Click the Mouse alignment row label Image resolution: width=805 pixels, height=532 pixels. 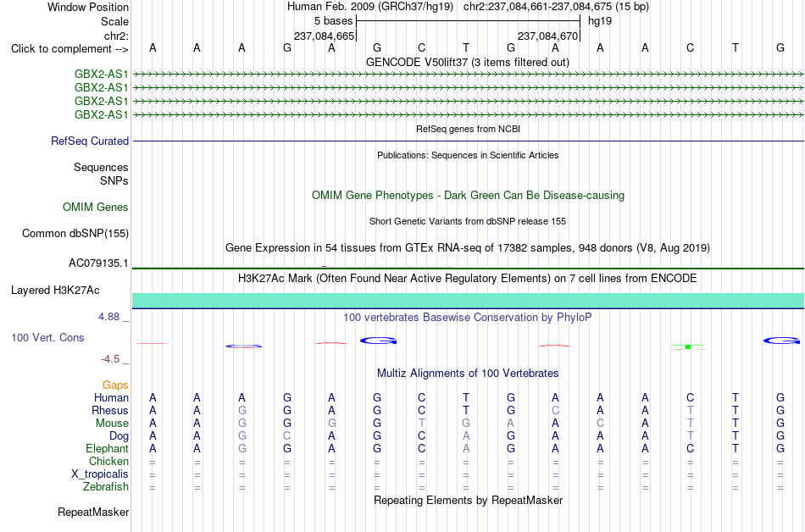[112, 424]
